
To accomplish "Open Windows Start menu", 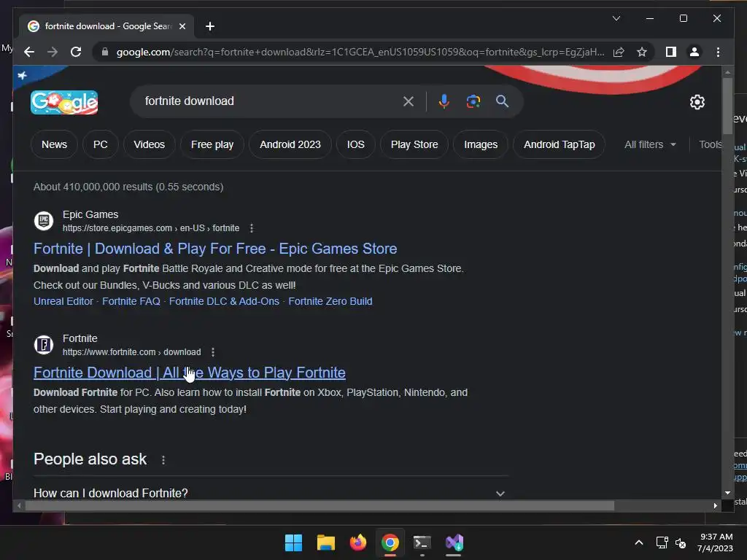I will (293, 542).
